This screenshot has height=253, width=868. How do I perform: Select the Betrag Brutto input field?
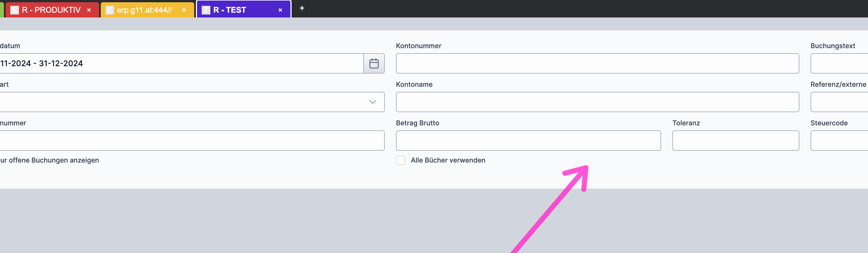click(528, 141)
